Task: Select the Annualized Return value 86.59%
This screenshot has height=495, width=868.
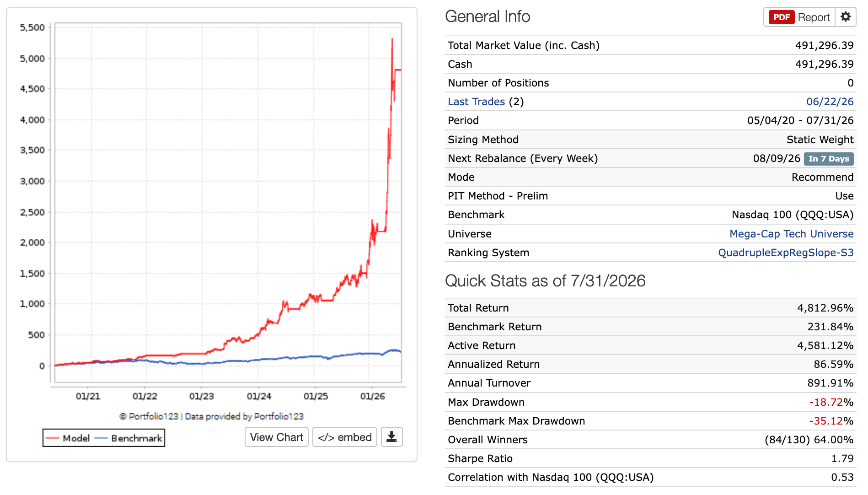Action: 833,364
